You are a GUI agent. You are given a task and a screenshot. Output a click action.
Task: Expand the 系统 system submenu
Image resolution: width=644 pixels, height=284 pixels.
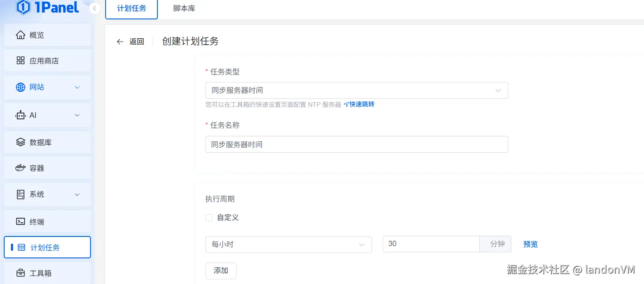coord(77,194)
